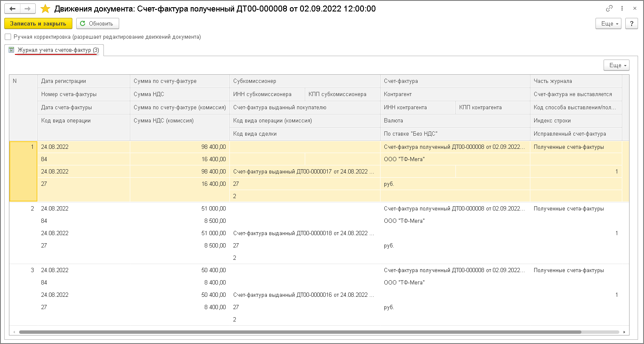
Task: Click Часть журнала column header
Action: (x=576, y=81)
